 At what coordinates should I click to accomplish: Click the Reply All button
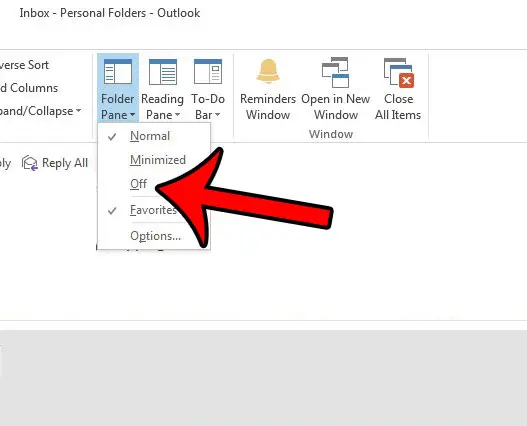coord(55,163)
